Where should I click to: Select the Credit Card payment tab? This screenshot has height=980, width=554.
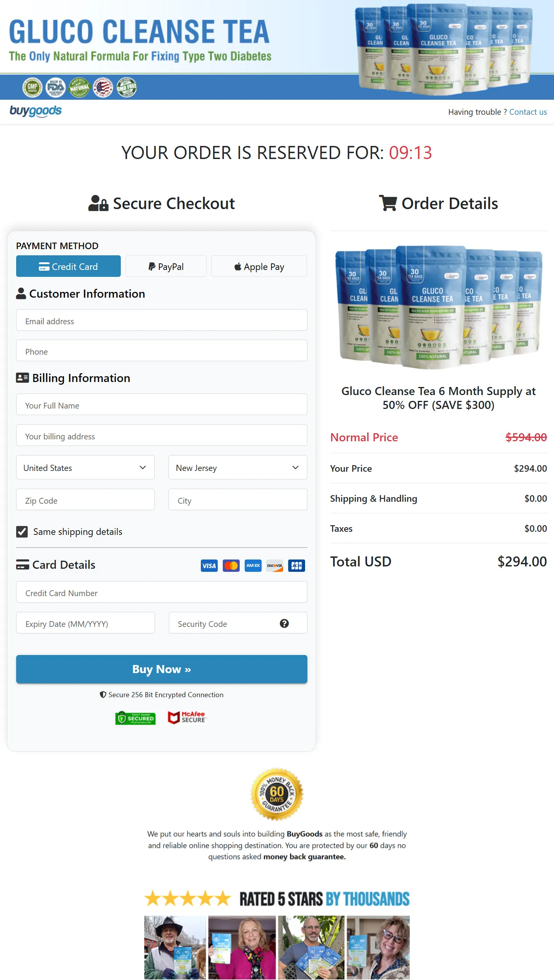[68, 266]
